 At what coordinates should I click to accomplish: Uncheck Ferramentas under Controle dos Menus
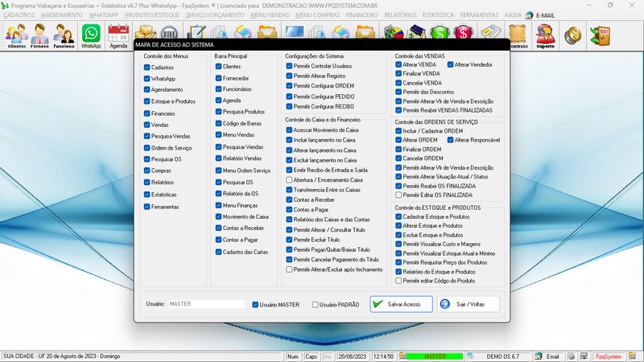[147, 207]
